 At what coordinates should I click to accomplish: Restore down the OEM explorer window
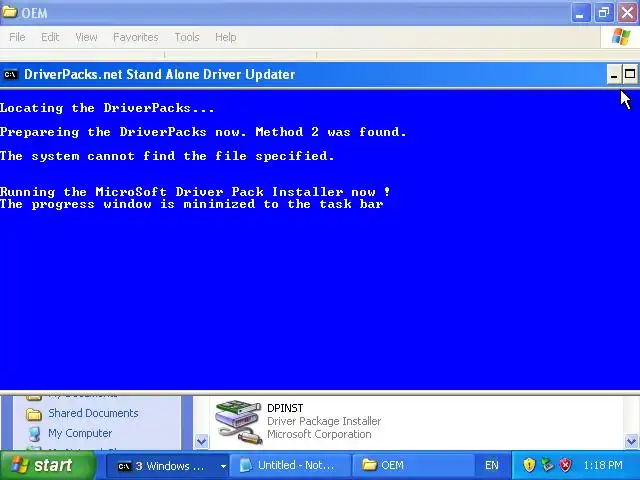pos(604,13)
